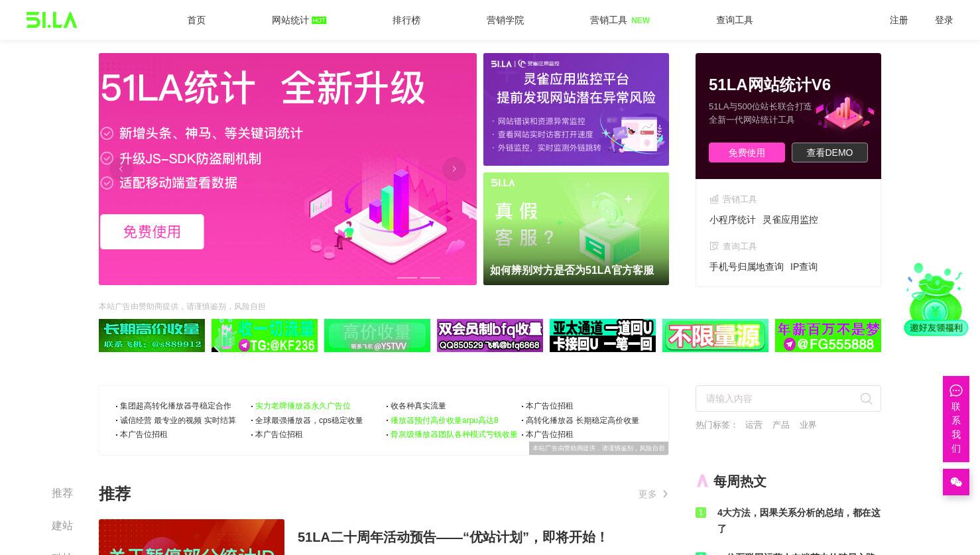Click the 手机号归属地查询 link
The height and width of the screenshot is (555, 980).
pos(747,267)
